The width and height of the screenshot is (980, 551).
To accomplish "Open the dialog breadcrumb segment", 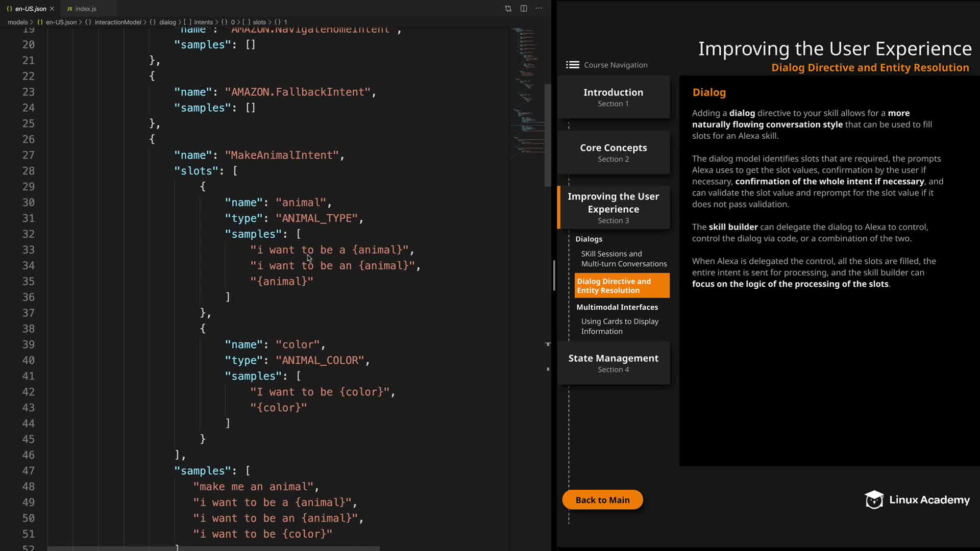I will coord(167,22).
